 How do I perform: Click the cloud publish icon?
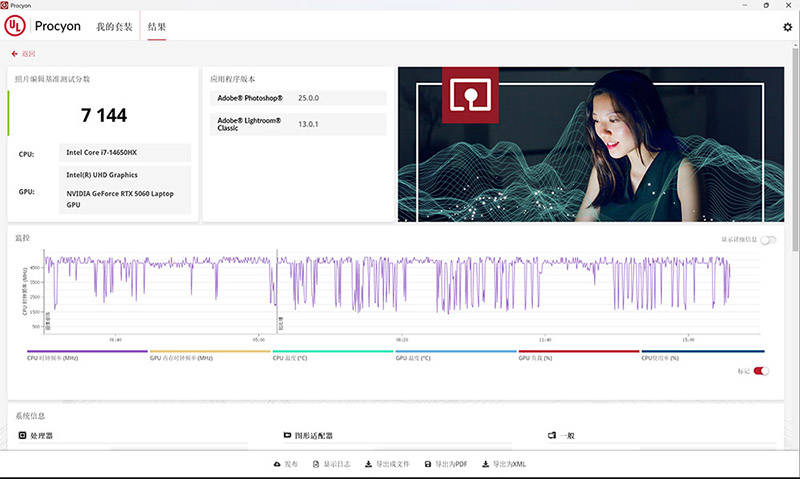(x=277, y=464)
